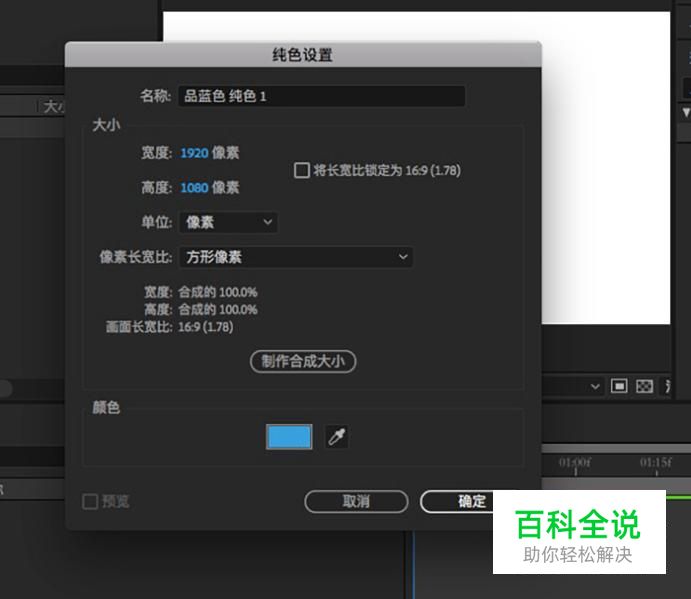
Task: Open the 像素长宽比 dropdown showing 方形像素
Action: pyautogui.click(x=296, y=257)
